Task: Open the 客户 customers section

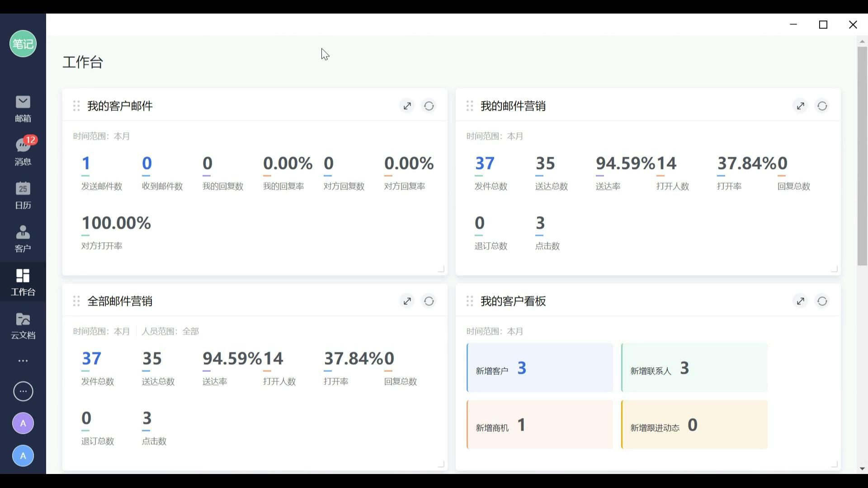Action: 23,239
